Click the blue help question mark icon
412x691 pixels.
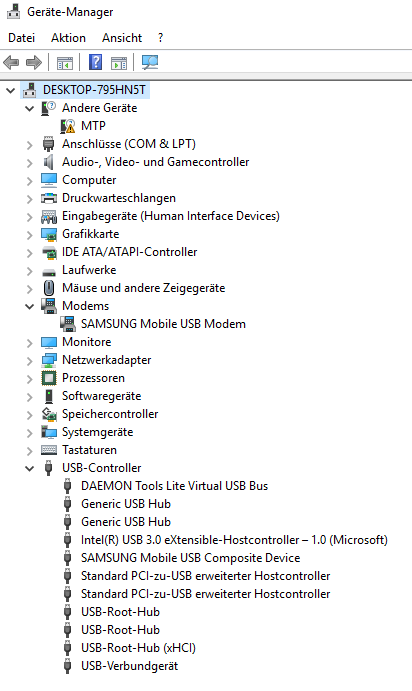pos(95,62)
